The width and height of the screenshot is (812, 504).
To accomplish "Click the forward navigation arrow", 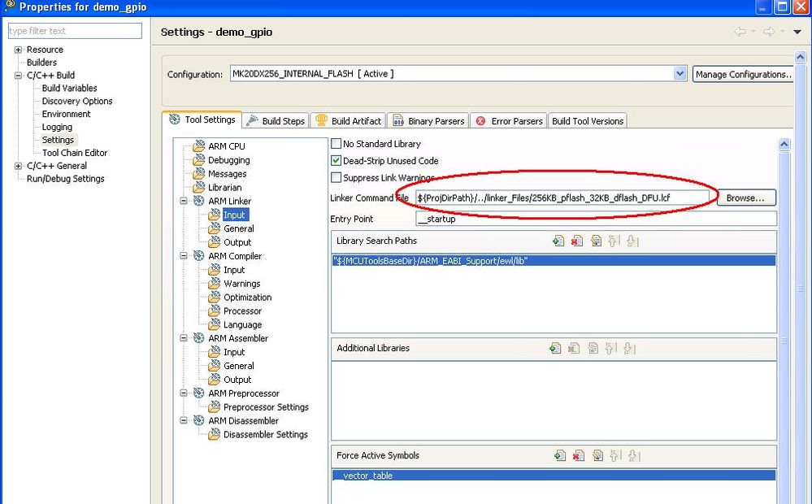I will click(769, 32).
